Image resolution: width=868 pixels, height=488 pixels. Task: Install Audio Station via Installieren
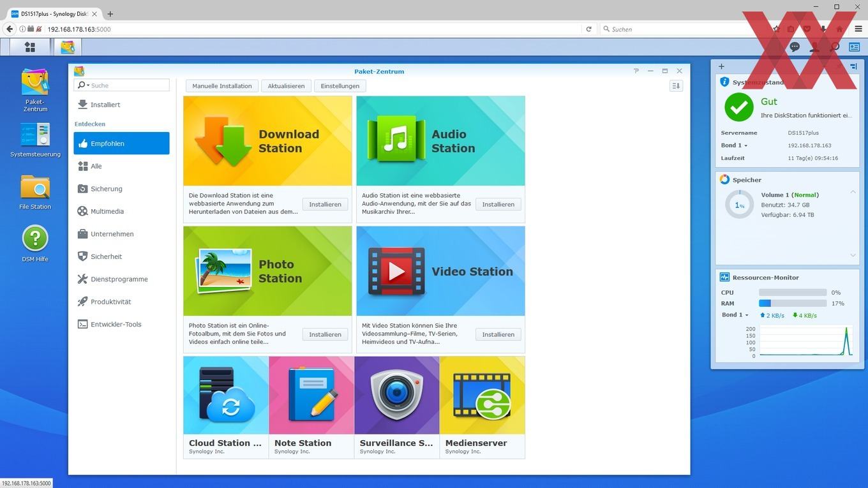click(498, 204)
